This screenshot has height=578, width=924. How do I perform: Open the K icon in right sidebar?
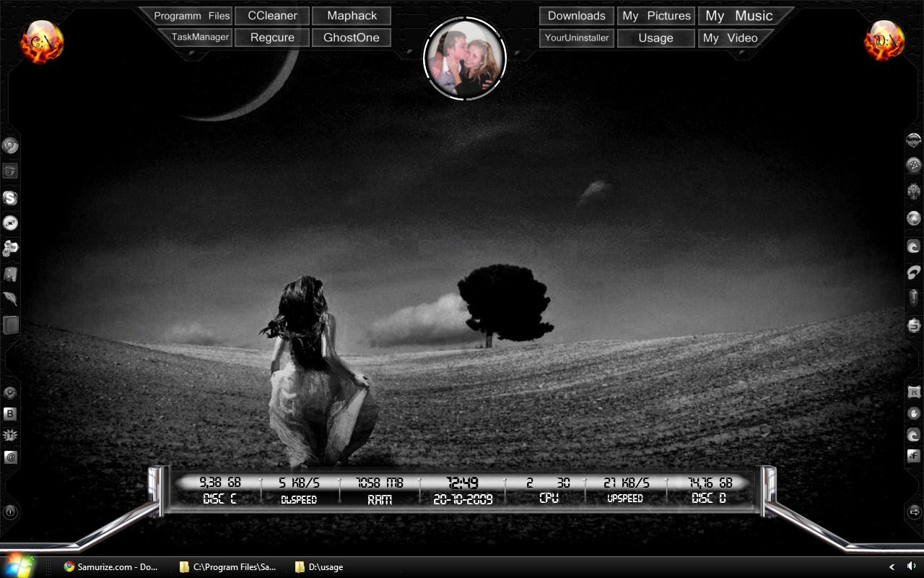(x=914, y=392)
